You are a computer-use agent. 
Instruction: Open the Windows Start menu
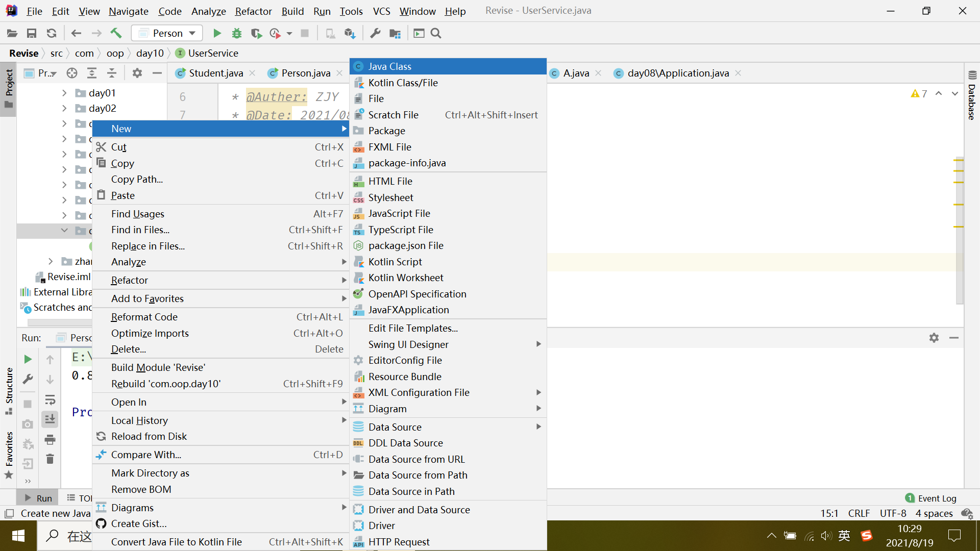18,536
